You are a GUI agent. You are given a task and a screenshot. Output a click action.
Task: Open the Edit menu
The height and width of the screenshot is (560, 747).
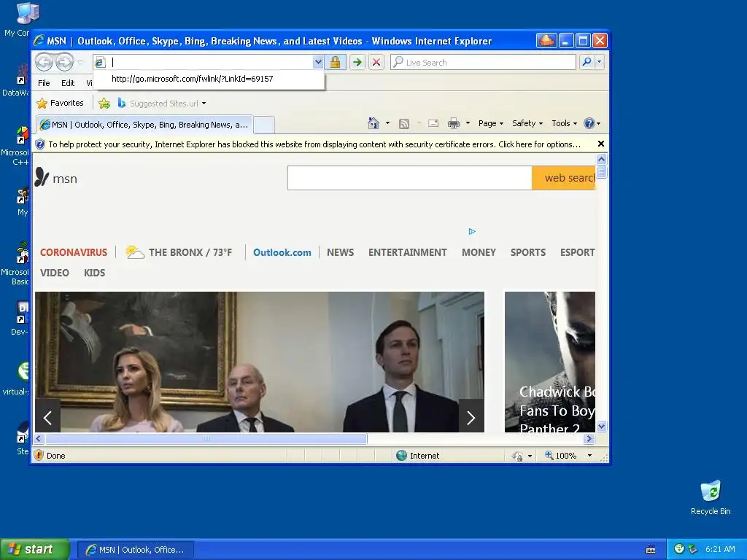click(x=68, y=83)
